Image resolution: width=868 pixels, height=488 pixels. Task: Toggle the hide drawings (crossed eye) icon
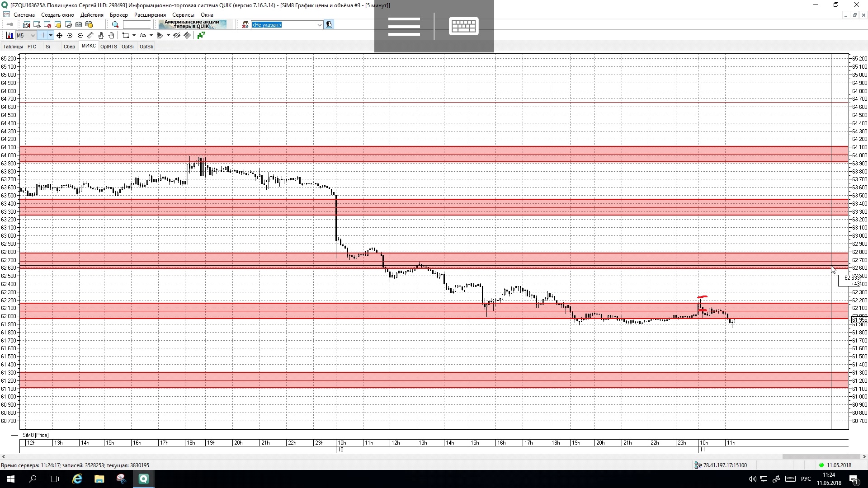[177, 35]
